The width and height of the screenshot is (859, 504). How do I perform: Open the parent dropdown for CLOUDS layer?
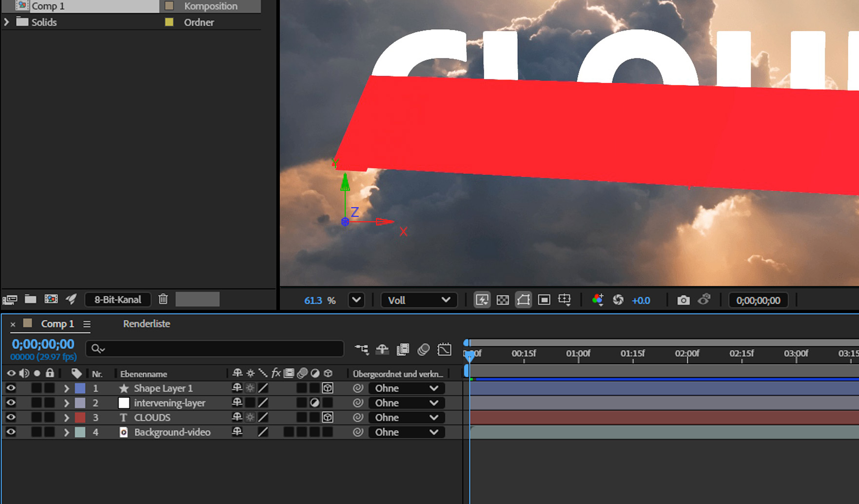[x=406, y=417]
